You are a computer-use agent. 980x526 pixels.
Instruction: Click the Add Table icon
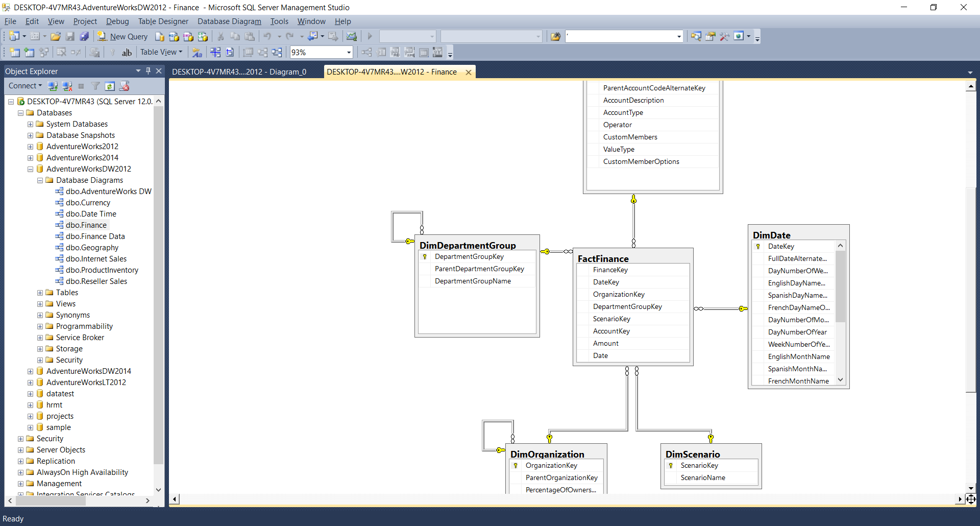point(29,52)
